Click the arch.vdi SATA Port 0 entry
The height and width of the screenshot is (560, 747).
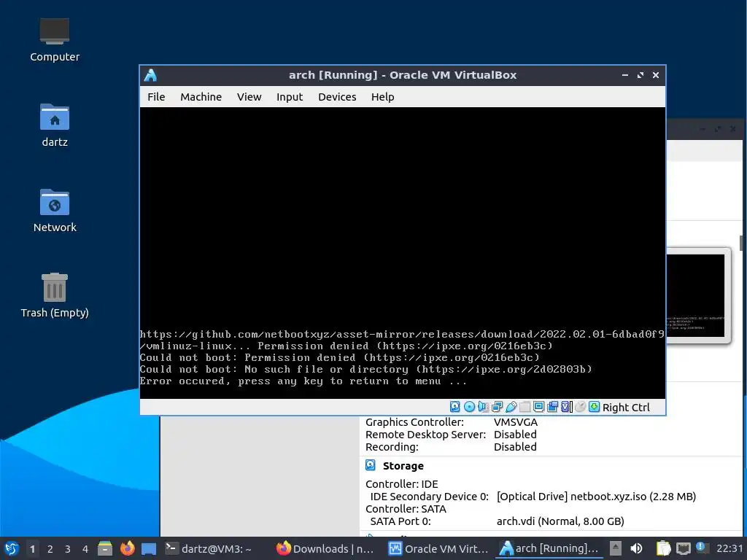click(560, 521)
